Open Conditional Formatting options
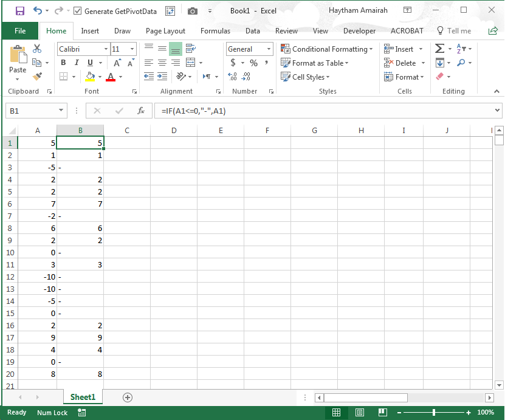Screen dimensions: 505x420 click(x=327, y=49)
